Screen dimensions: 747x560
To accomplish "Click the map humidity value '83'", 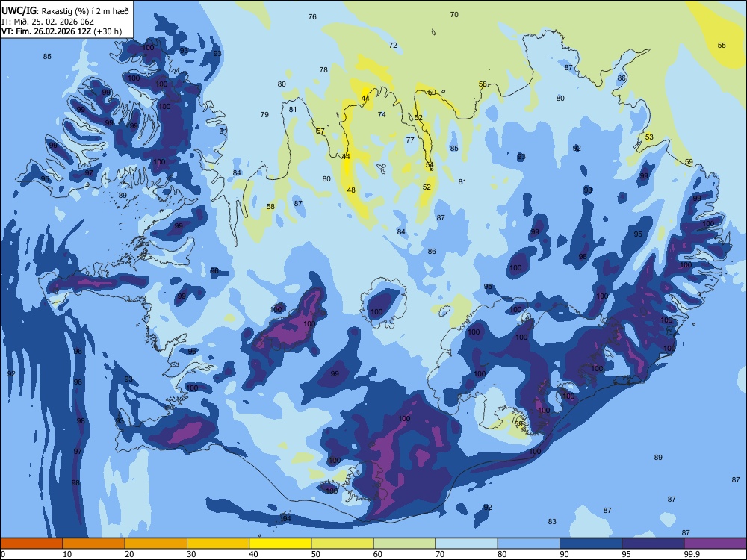I will (552, 521).
